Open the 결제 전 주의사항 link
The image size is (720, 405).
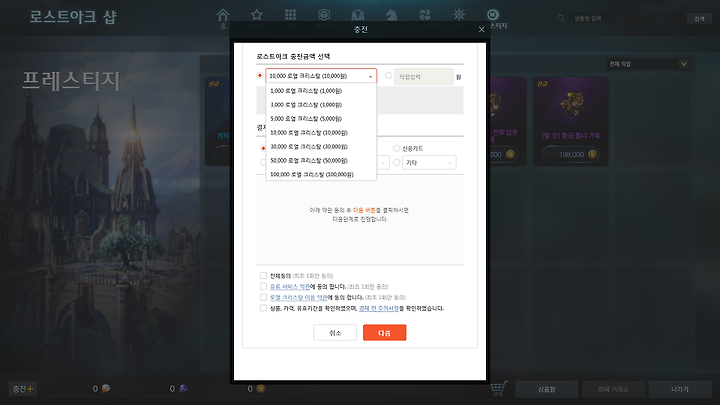click(x=379, y=309)
